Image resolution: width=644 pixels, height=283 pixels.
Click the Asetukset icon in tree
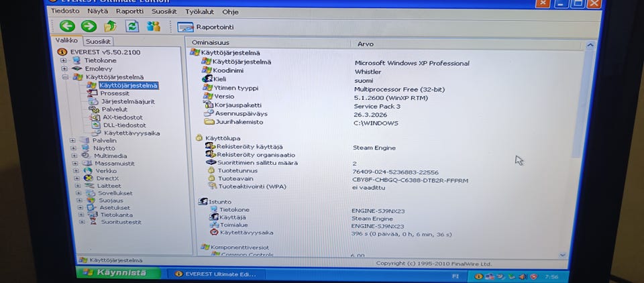[x=92, y=207]
